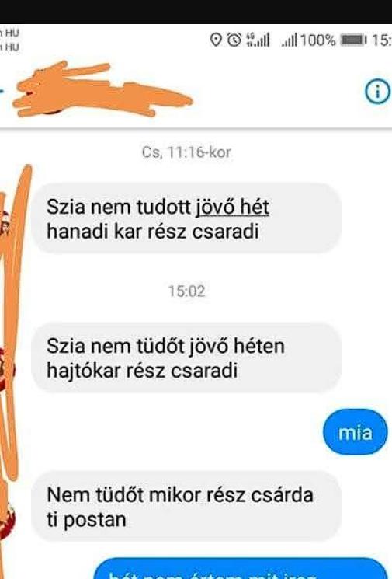
Task: Tap the second signal bars icon
Action: (x=289, y=40)
